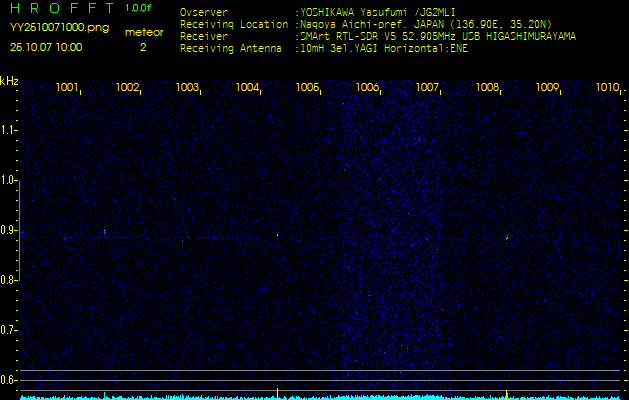Image resolution: width=629 pixels, height=400 pixels.
Task: Click the 1003 time axis label
Action: point(187,87)
